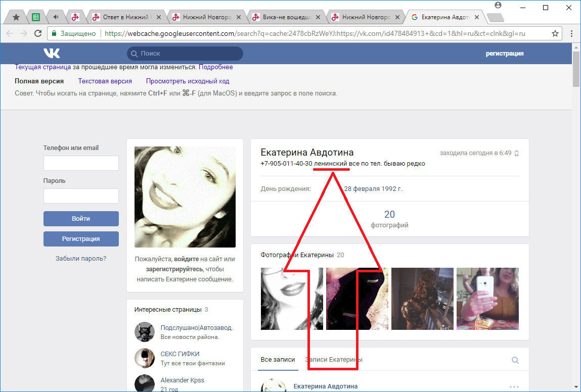Open the last photo thumbnail with phone
Screen dimensions: 581x392
coord(487,299)
